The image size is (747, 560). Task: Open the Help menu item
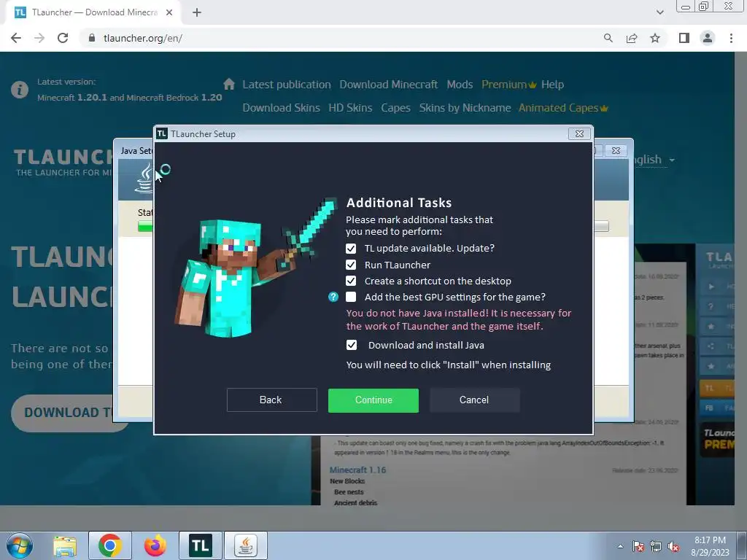point(553,85)
